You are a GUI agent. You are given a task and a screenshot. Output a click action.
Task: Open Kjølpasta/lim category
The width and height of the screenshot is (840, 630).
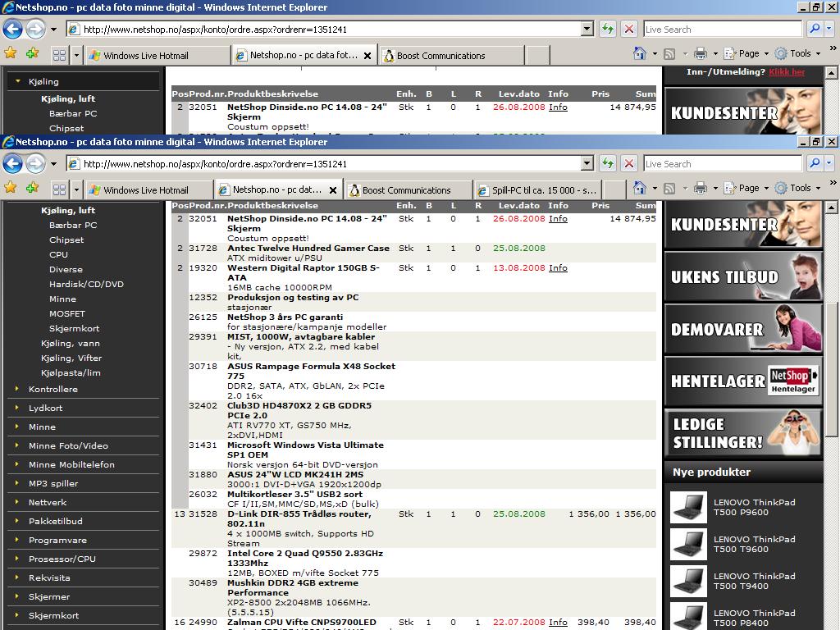[71, 373]
